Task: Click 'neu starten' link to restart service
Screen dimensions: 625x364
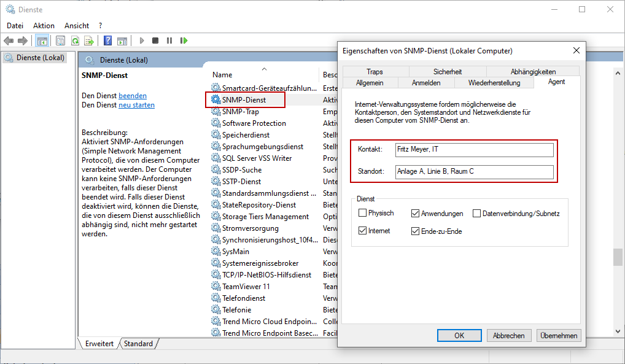Action: click(137, 105)
